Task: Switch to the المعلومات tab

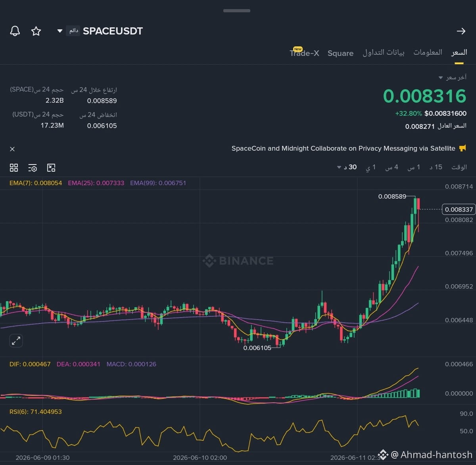Action: [x=428, y=52]
